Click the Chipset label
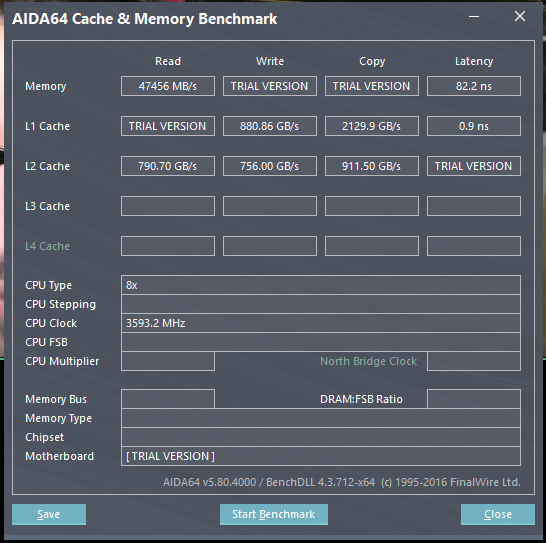The height and width of the screenshot is (543, 546). click(45, 437)
